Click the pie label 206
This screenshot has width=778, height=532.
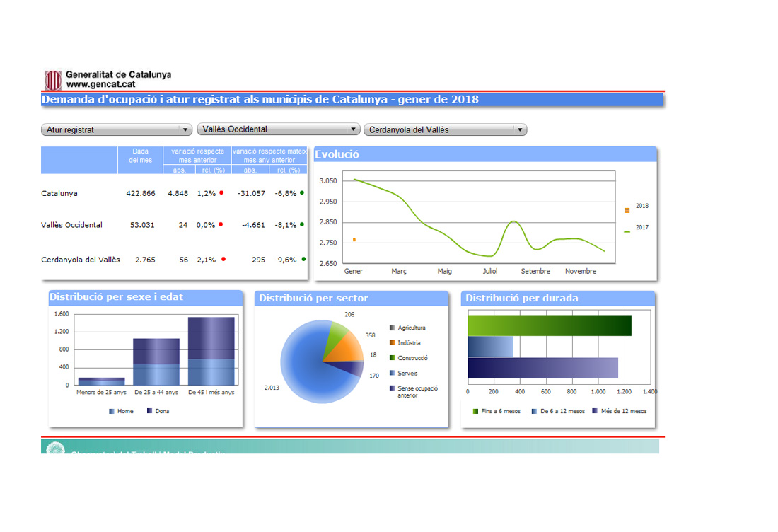tap(349, 314)
